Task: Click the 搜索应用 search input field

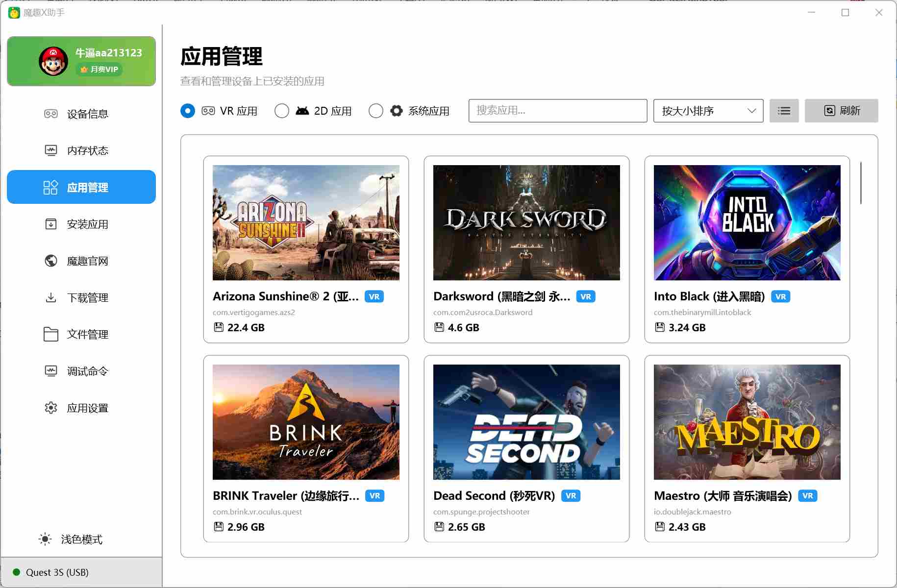Action: pos(557,111)
